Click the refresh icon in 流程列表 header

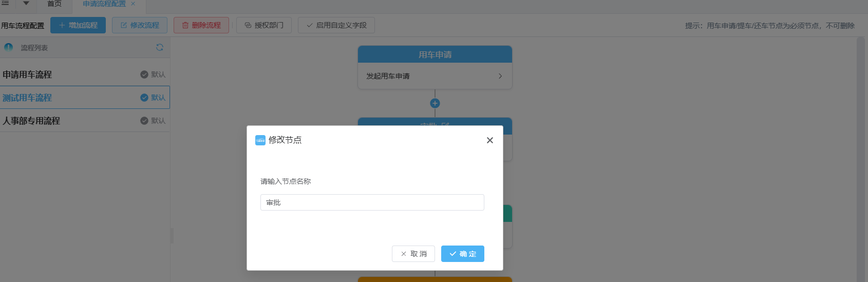[160, 47]
